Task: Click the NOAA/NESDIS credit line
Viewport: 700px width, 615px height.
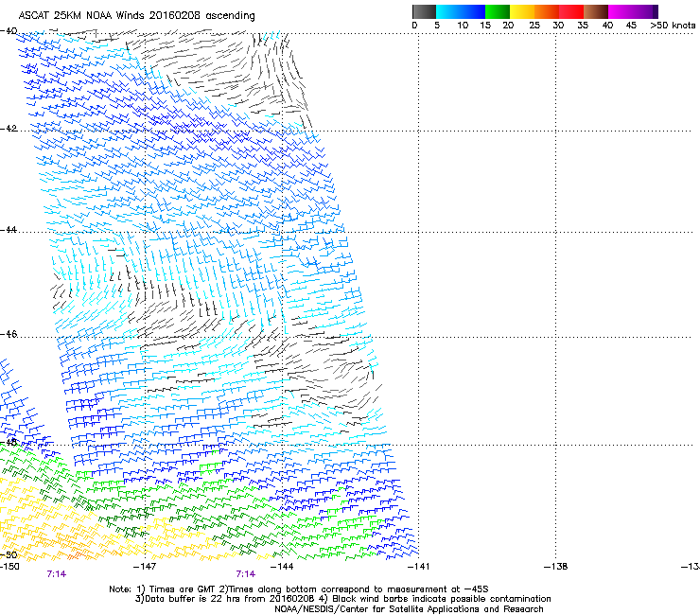Action: tap(409, 609)
